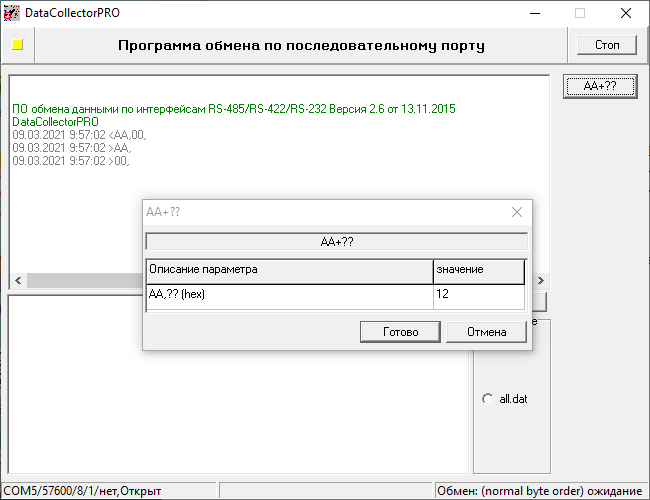Click log line ending with >00,

[x=71, y=160]
